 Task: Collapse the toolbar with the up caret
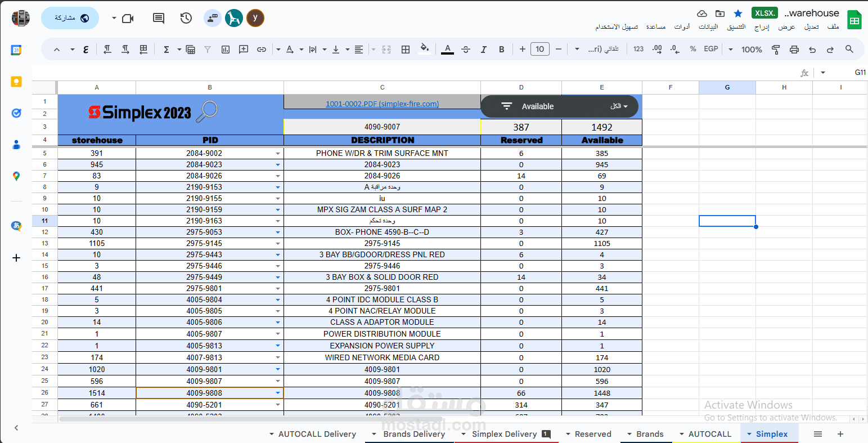pos(57,50)
